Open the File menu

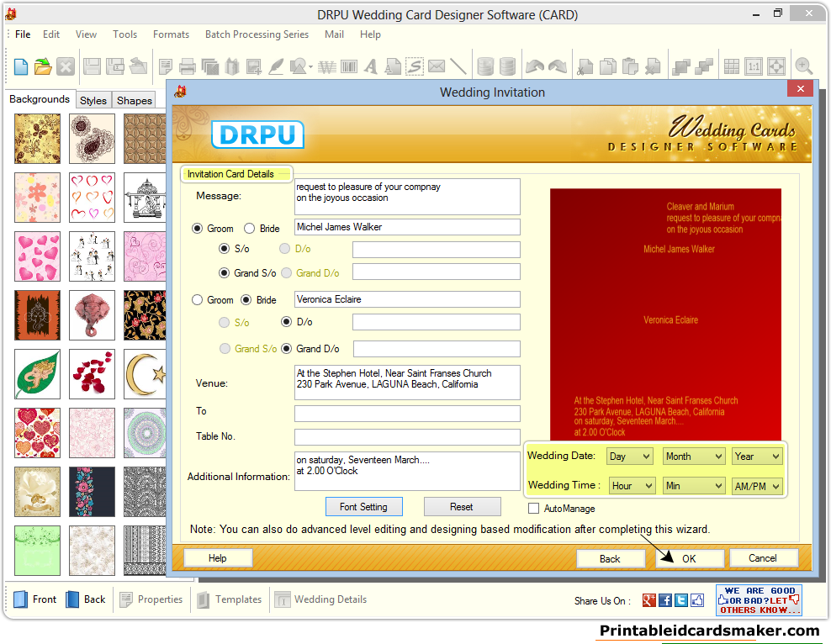(x=23, y=34)
